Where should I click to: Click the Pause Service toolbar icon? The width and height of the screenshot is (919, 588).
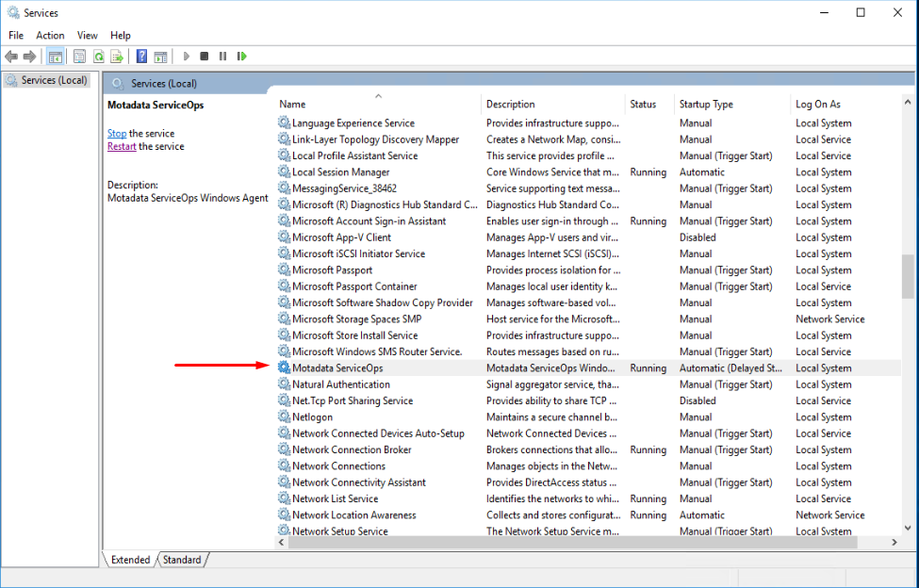click(x=222, y=57)
